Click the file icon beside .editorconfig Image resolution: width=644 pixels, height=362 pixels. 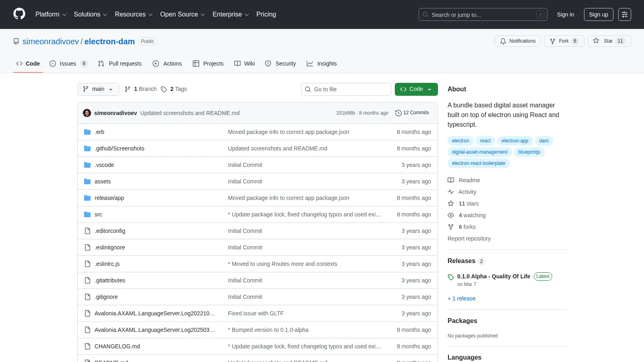click(x=87, y=231)
